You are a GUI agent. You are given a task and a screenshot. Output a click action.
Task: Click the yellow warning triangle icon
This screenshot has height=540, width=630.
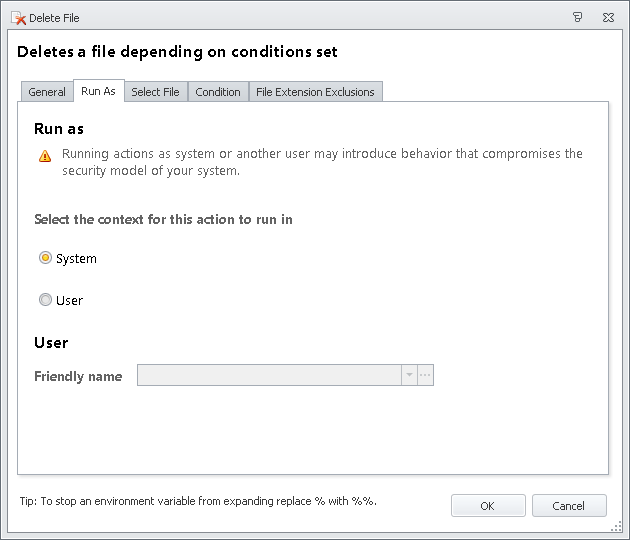click(45, 156)
